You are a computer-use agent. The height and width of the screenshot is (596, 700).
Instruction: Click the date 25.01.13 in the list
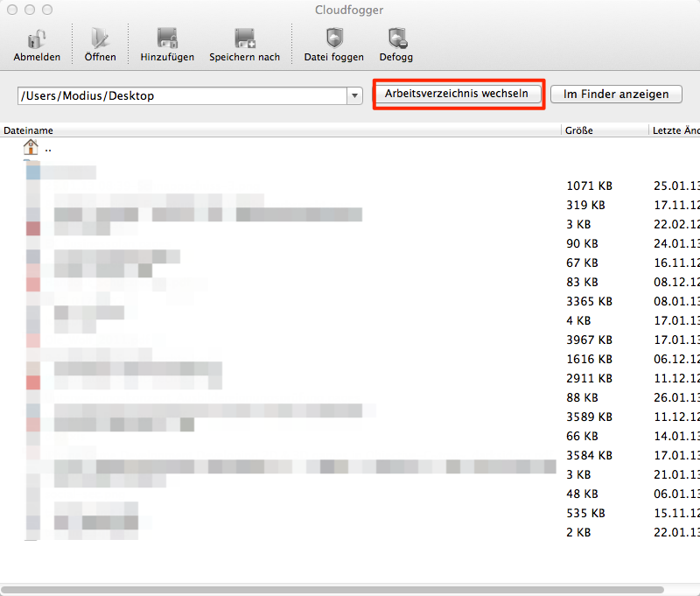(676, 186)
